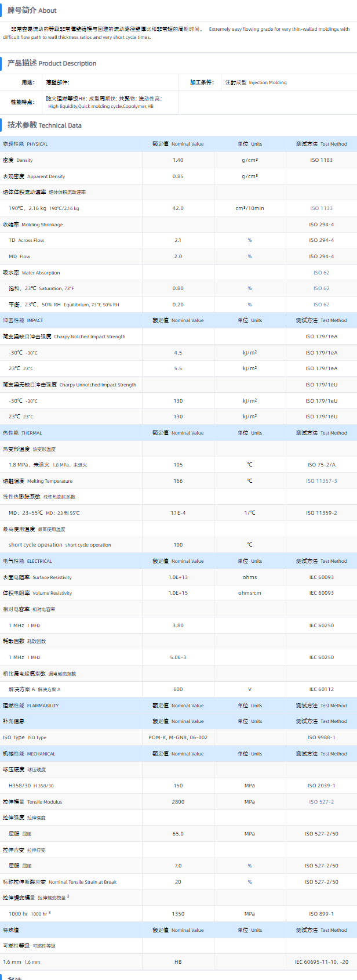Click ISO 62 link in Equilibrium row
Image resolution: width=357 pixels, height=980 pixels.
[321, 305]
